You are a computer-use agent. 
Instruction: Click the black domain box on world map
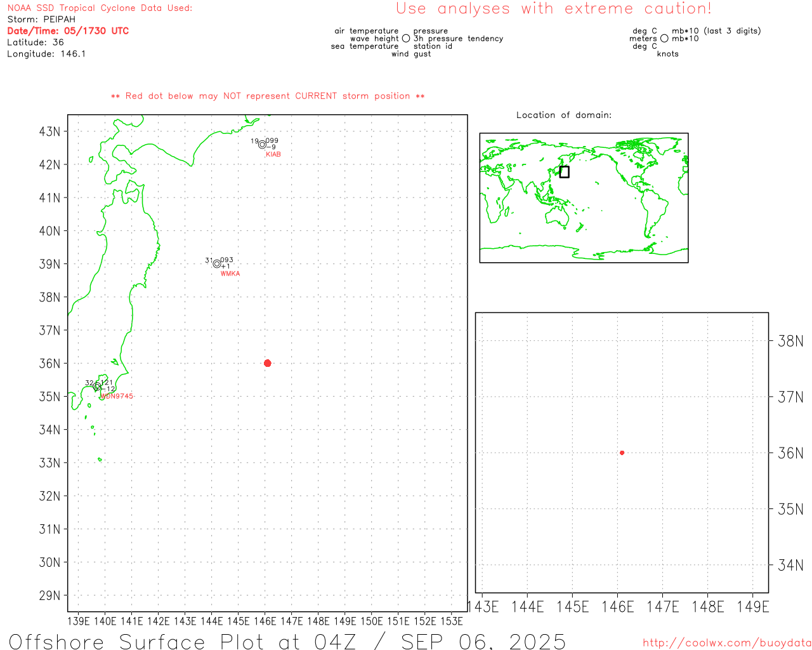(x=565, y=172)
